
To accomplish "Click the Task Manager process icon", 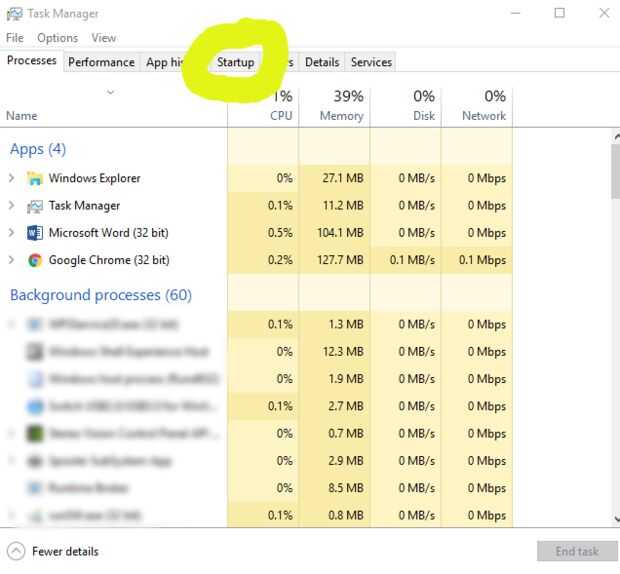I will point(35,206).
